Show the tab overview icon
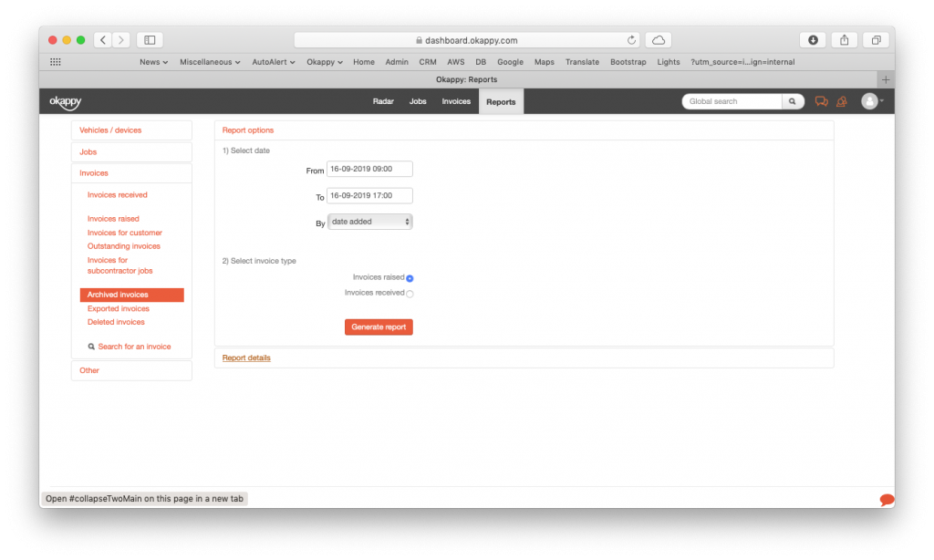The width and height of the screenshot is (934, 560). click(x=877, y=40)
